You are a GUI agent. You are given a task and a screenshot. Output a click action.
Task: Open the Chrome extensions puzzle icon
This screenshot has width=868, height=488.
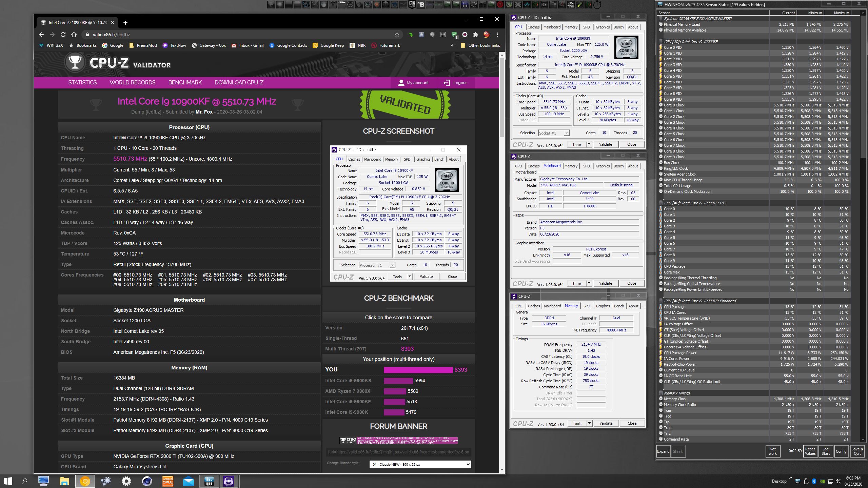[x=476, y=35]
